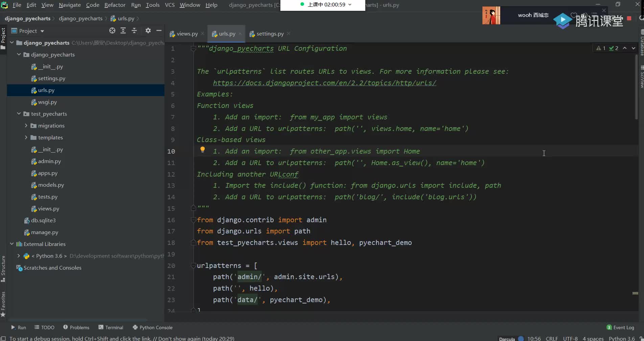This screenshot has height=341, width=644.
Task: Toggle the Favorites side tool tab
Action: [x=3, y=304]
